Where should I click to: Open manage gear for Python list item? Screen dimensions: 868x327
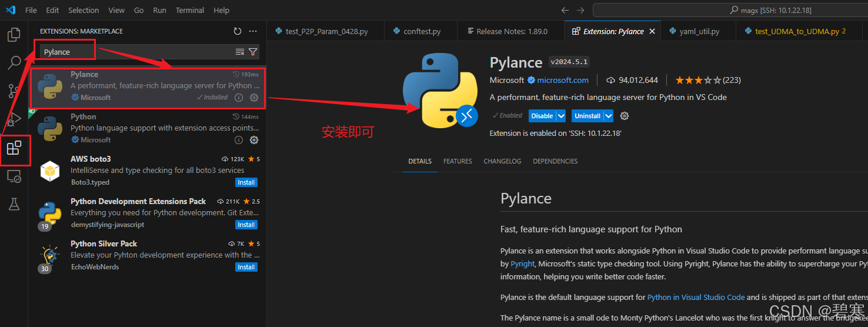click(254, 140)
